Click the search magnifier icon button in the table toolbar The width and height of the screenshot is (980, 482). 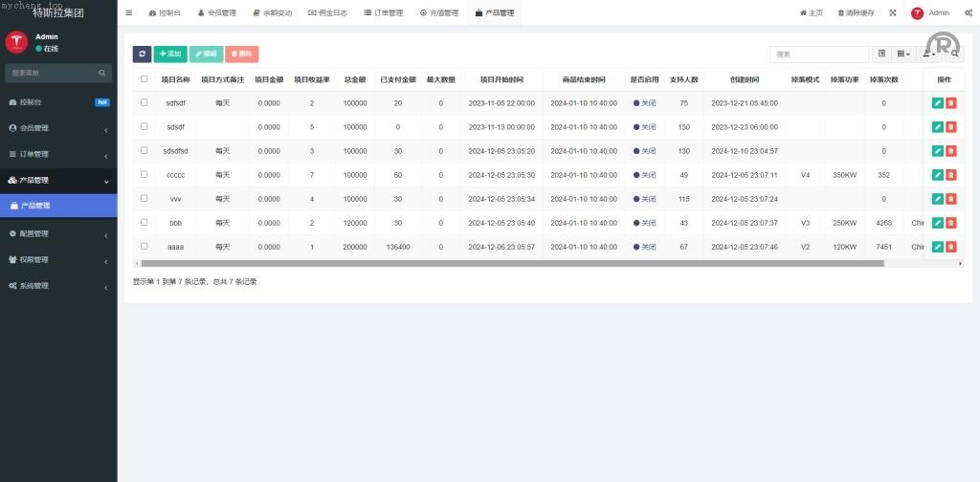(x=954, y=55)
